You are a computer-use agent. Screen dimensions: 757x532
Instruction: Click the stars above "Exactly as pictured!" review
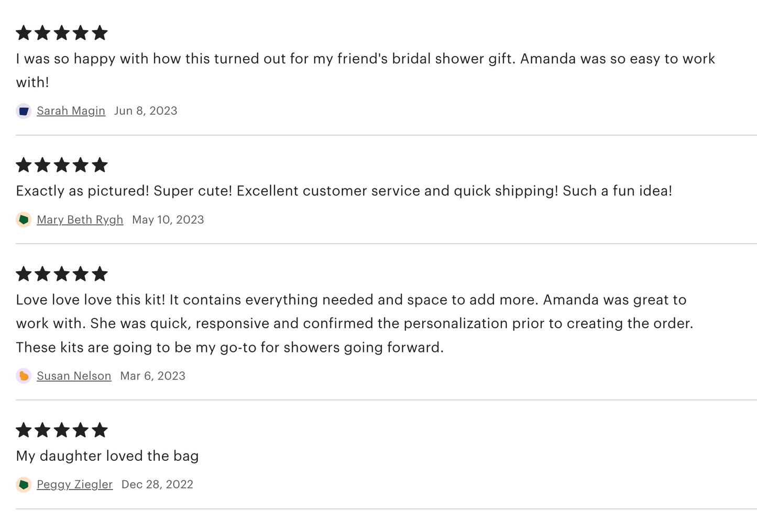click(x=62, y=165)
